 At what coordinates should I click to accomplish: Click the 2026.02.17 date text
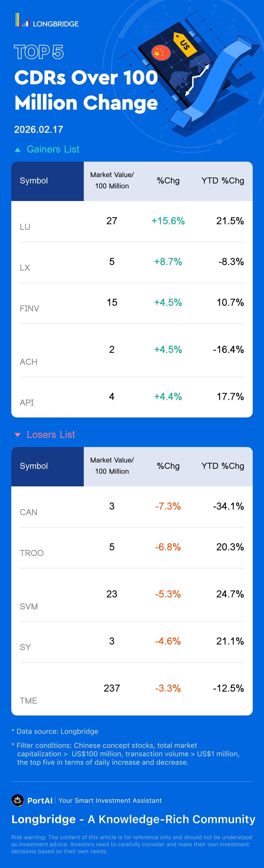tap(38, 129)
